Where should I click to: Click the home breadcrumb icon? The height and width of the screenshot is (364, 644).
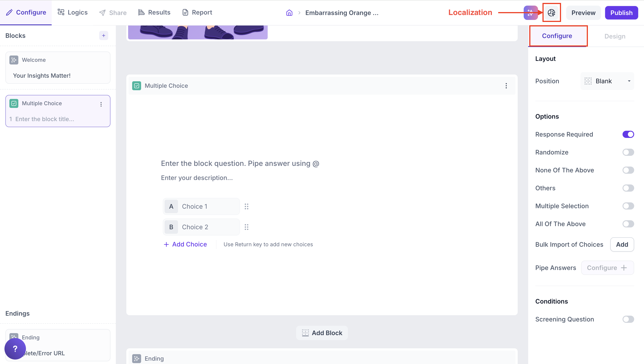[x=289, y=13]
